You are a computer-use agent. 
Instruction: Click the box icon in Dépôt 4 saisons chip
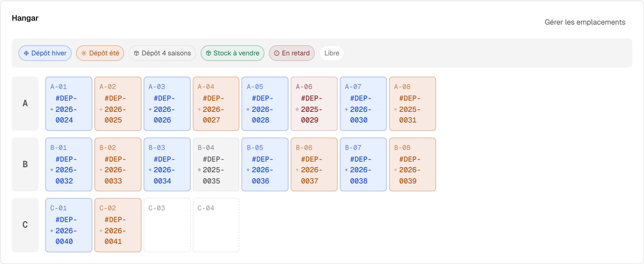pos(136,53)
